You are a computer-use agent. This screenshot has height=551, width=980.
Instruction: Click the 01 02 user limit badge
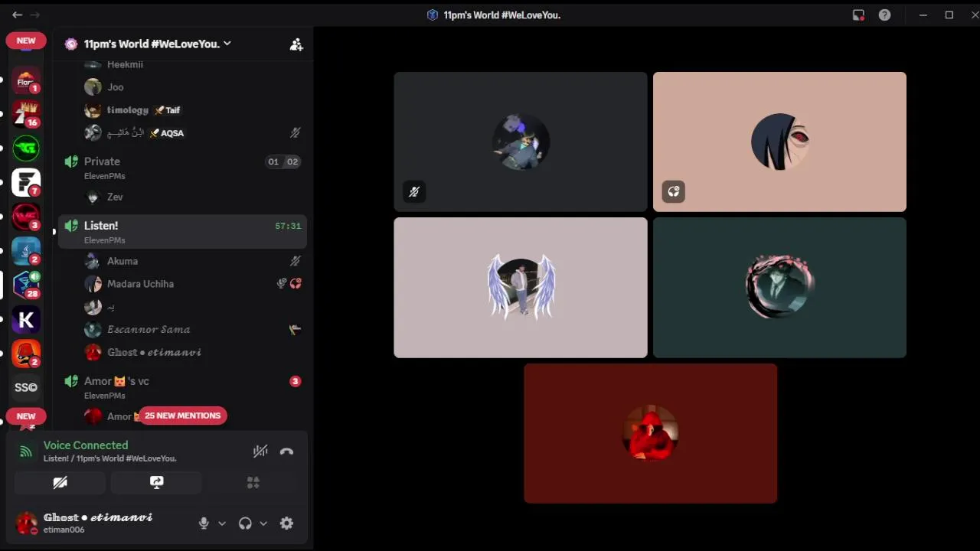(283, 161)
